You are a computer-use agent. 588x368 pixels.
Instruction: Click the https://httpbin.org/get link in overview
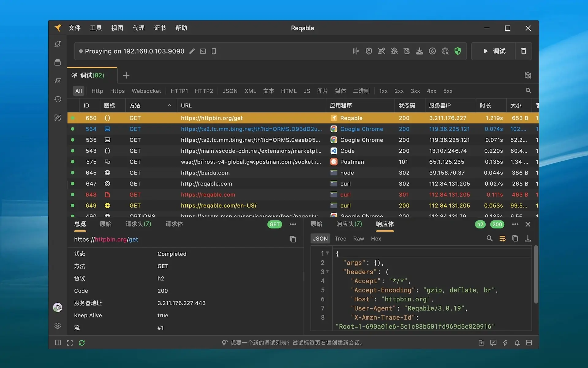(106, 239)
